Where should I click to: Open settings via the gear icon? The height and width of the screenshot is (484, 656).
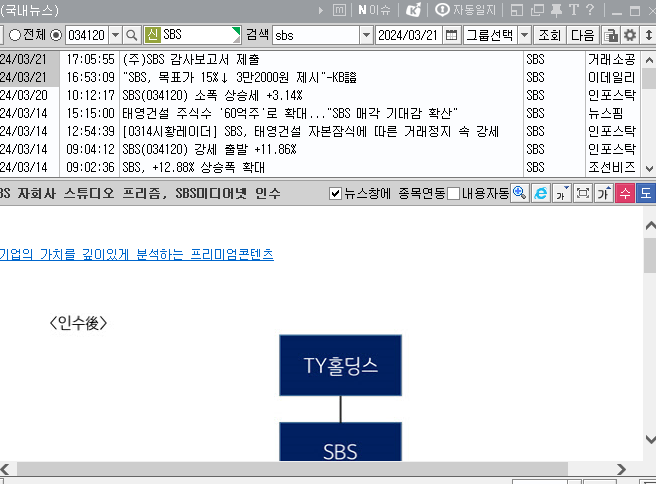pos(630,35)
